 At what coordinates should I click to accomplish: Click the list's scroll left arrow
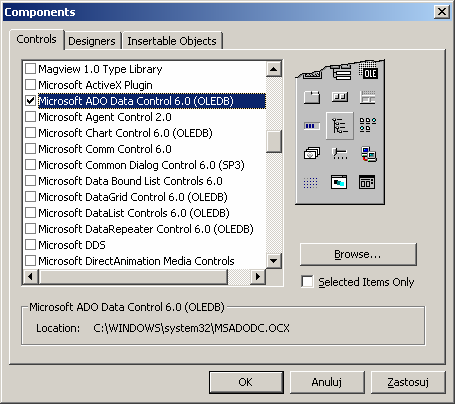click(x=31, y=276)
